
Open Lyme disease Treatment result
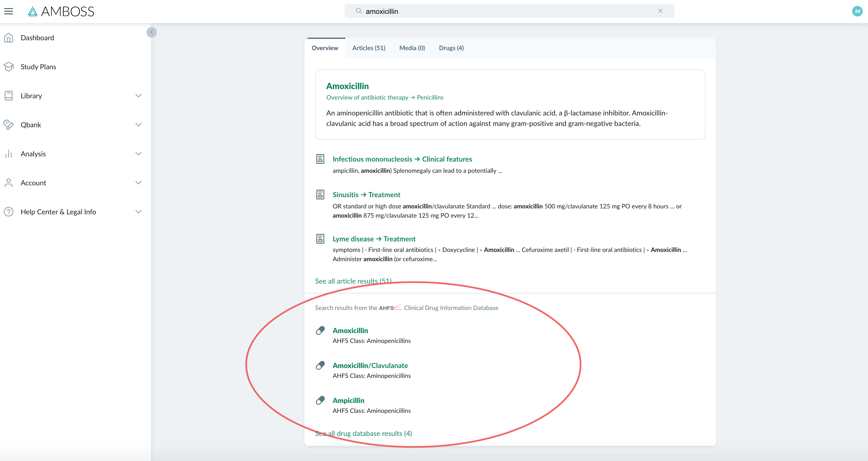374,239
